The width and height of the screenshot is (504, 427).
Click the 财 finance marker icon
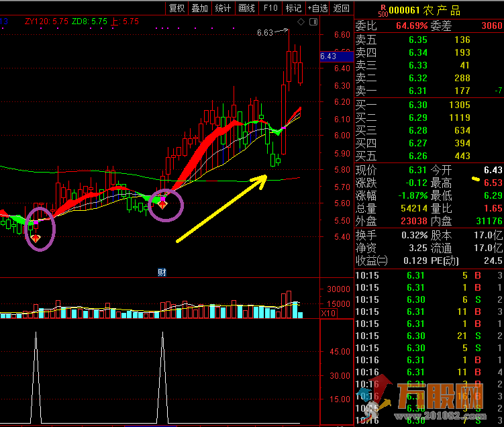click(x=162, y=273)
